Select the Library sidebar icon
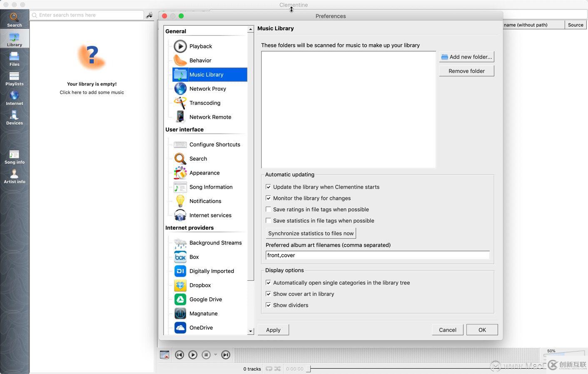Image resolution: width=588 pixels, height=374 pixels. tap(14, 39)
